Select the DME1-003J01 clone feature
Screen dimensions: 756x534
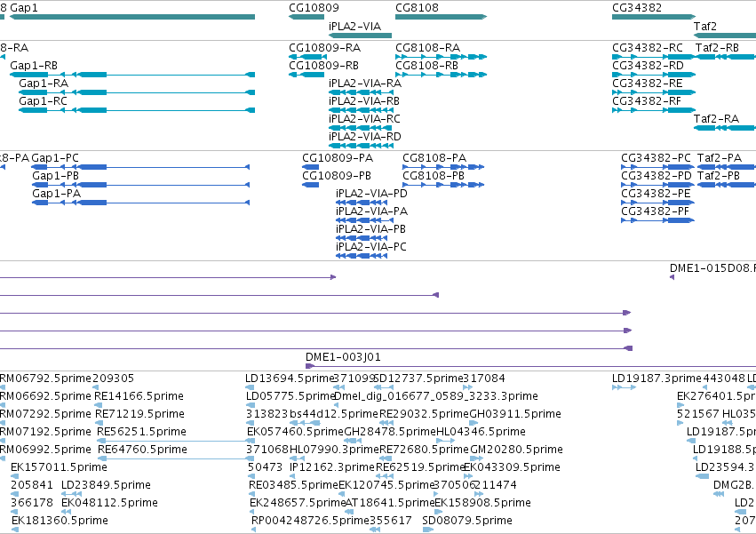point(531,366)
